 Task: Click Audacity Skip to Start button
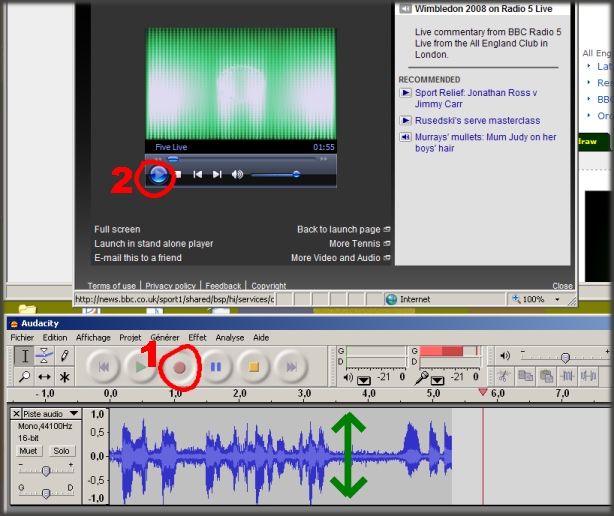pos(103,367)
